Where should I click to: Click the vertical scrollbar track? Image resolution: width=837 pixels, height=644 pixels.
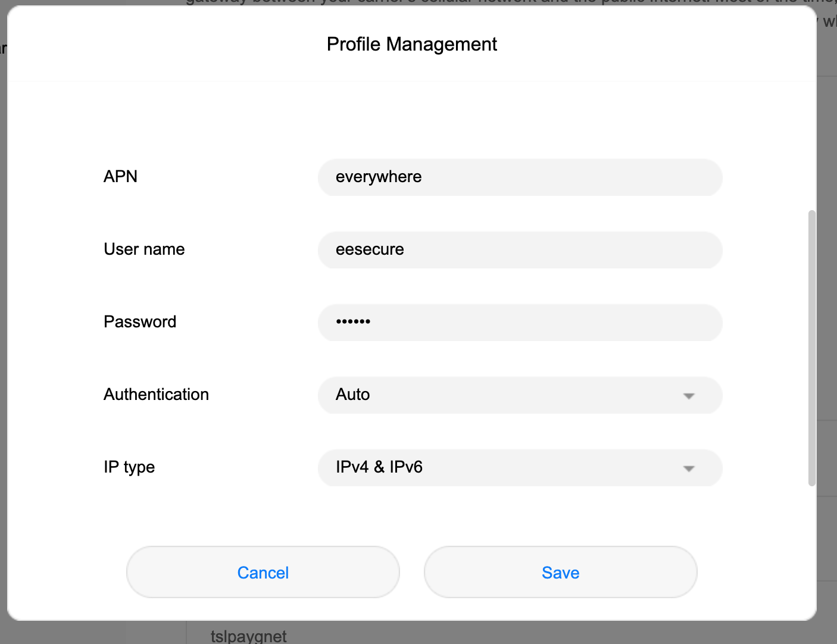click(811, 345)
